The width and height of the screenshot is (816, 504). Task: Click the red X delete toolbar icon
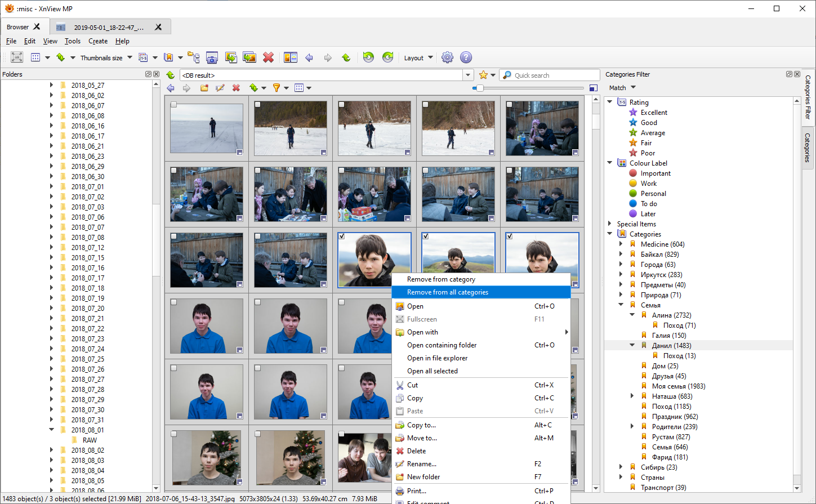pyautogui.click(x=269, y=57)
